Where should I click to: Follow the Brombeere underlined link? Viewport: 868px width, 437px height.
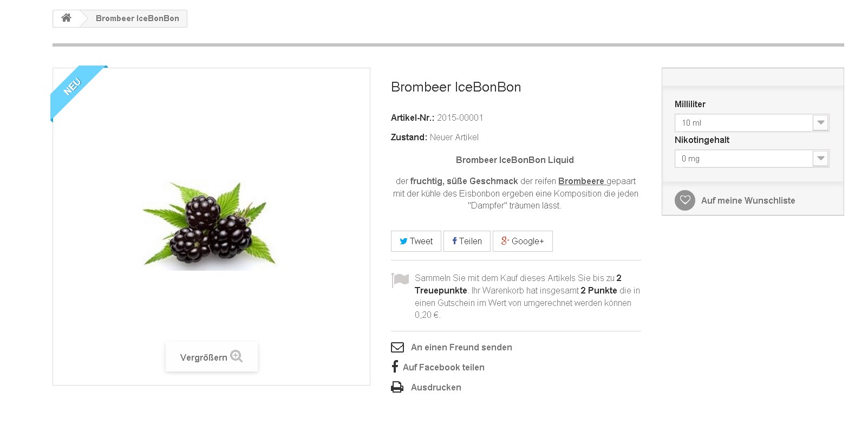(x=581, y=181)
